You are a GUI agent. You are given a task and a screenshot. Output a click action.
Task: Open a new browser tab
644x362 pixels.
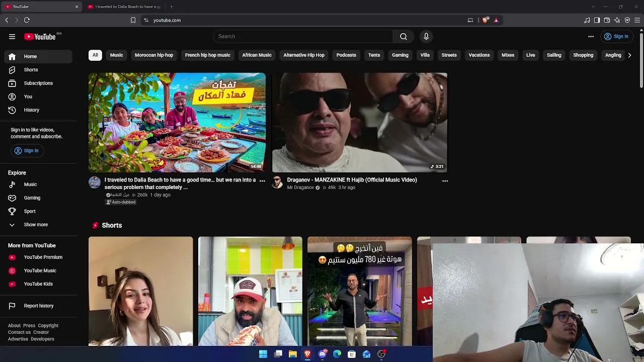[172, 7]
